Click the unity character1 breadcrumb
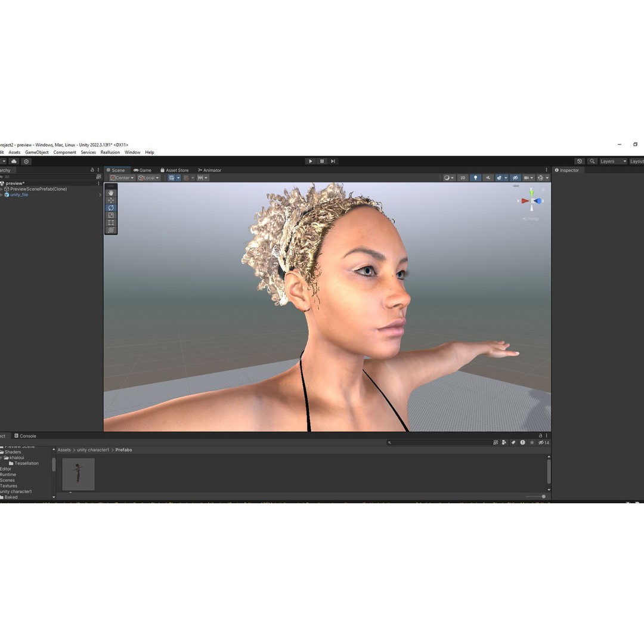 pos(93,450)
